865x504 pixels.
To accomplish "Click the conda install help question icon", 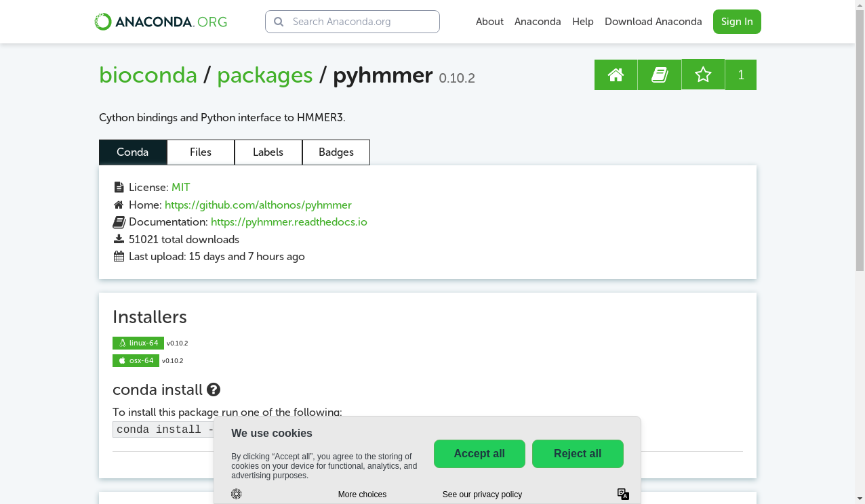I will click(x=214, y=390).
